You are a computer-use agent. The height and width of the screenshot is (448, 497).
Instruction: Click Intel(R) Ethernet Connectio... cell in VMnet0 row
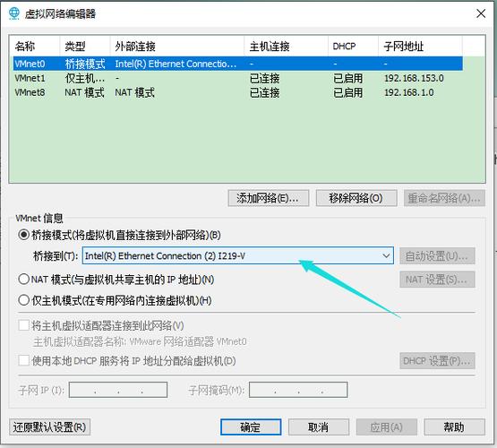[x=176, y=64]
